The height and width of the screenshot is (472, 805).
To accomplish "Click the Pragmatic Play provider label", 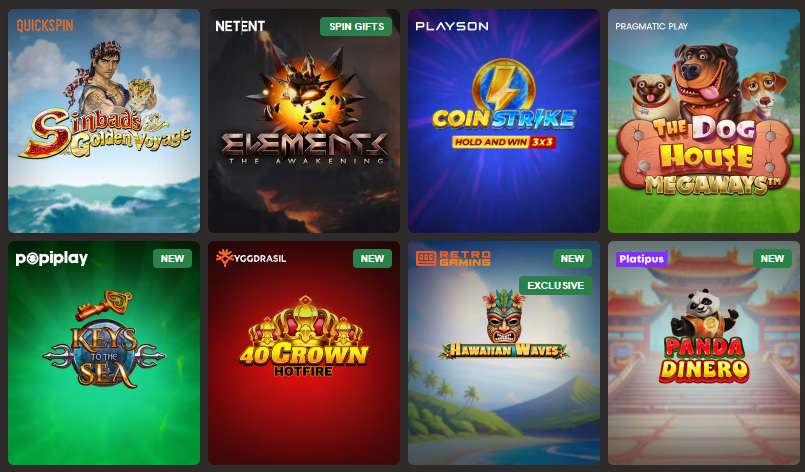I will [x=651, y=26].
